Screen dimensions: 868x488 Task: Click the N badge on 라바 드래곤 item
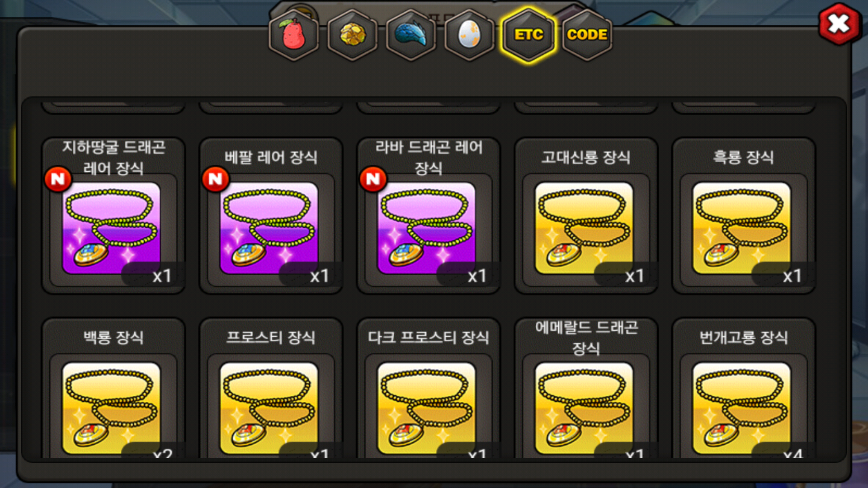pyautogui.click(x=373, y=179)
